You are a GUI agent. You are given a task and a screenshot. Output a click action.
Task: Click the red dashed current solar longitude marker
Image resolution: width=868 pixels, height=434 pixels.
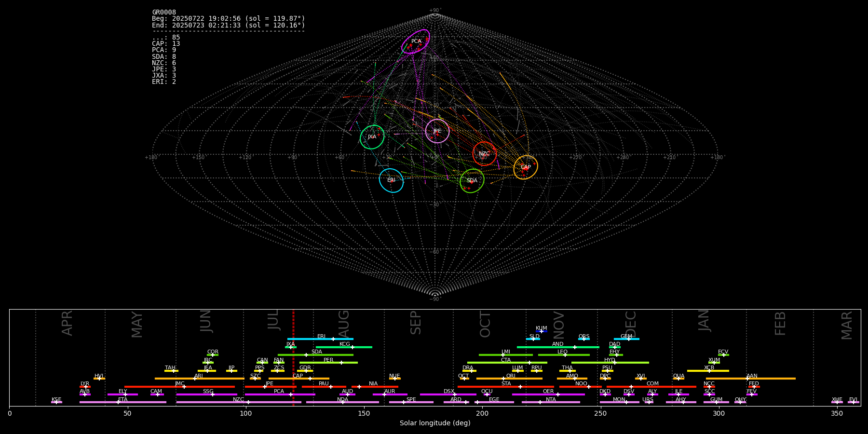(293, 357)
